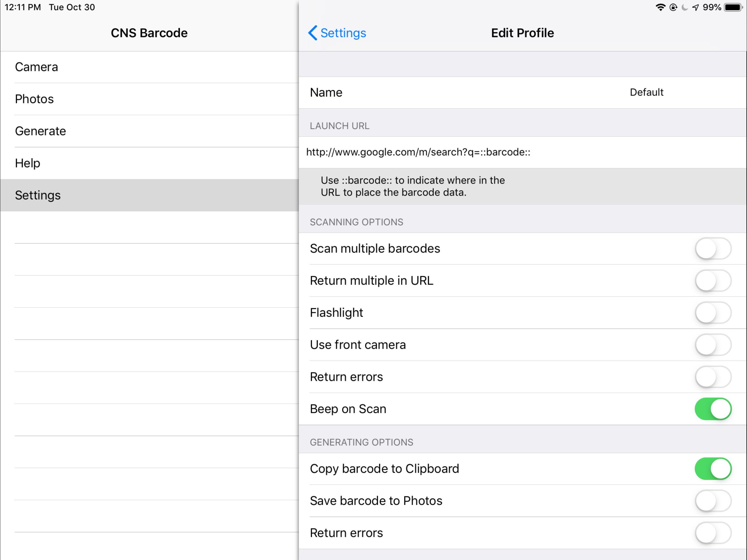
Task: Select the Settings sidebar row
Action: [149, 195]
